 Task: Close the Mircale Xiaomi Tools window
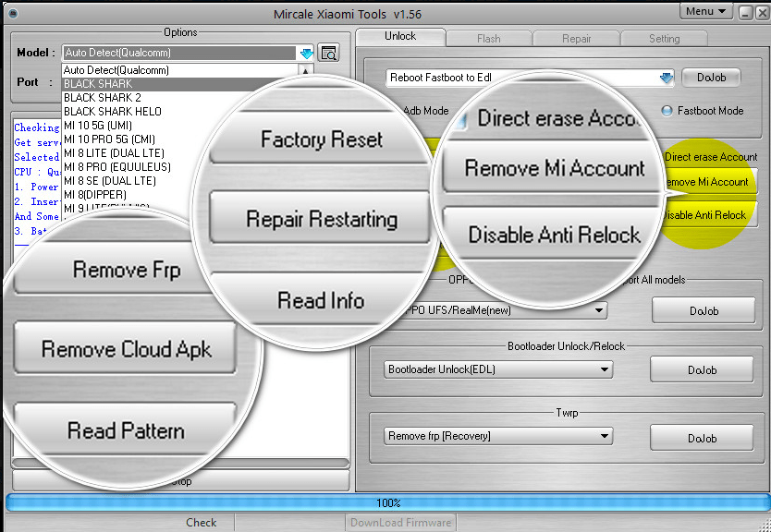[x=762, y=12]
